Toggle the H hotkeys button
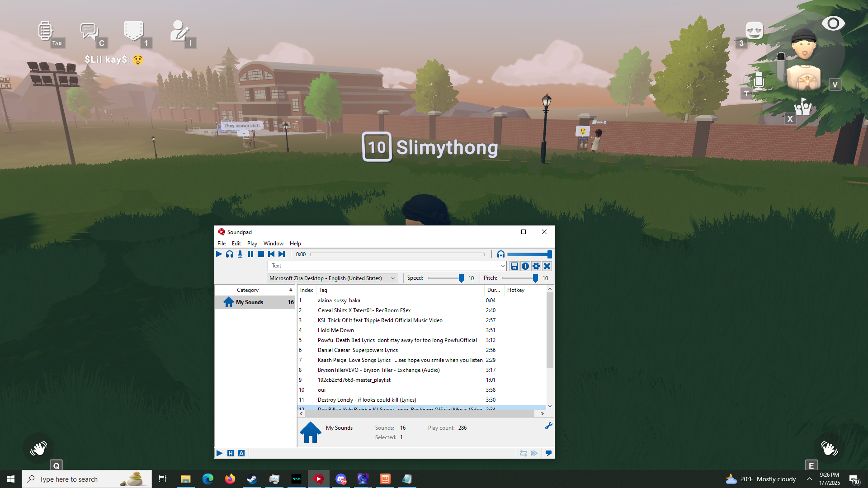Screen dimensions: 868x488 [231, 453]
